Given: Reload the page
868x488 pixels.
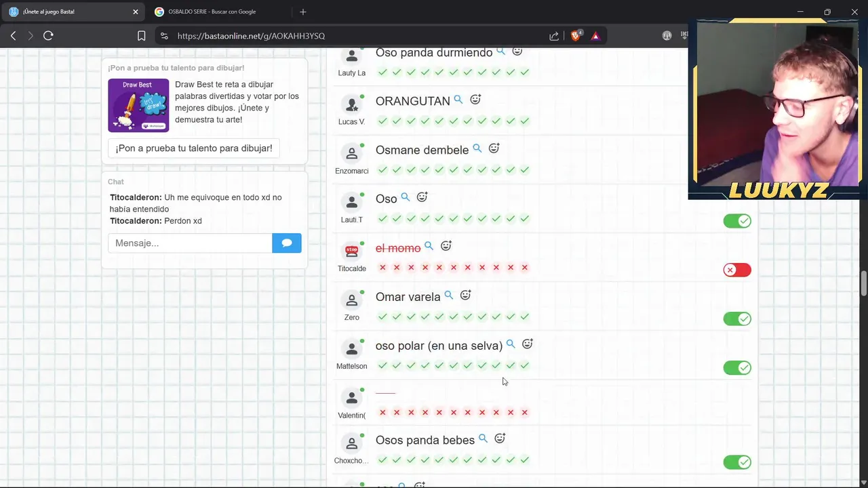Looking at the screenshot, I should [x=48, y=36].
